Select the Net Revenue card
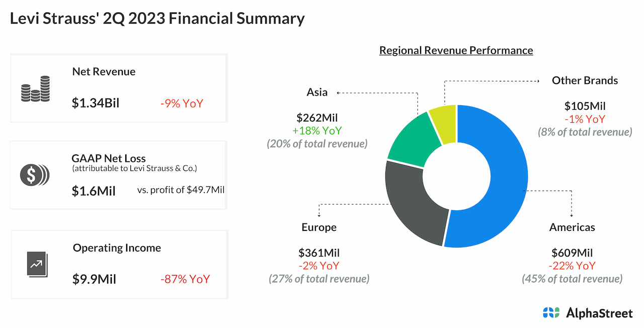This screenshot has width=644, height=328. (x=119, y=88)
